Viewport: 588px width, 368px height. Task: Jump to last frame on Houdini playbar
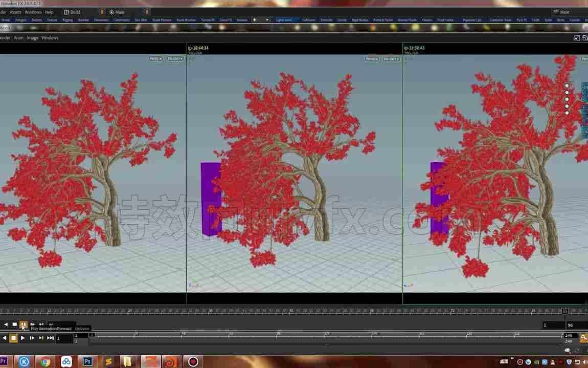pos(50,338)
